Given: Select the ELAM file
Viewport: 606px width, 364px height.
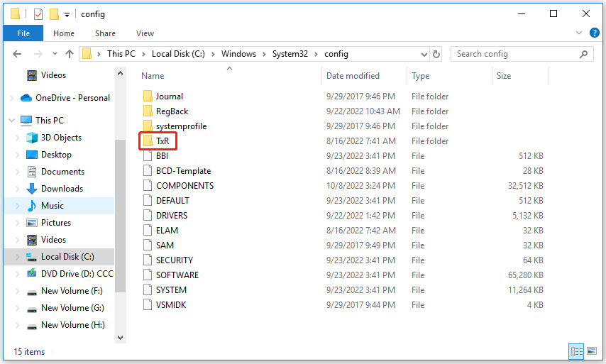Looking at the screenshot, I should point(167,231).
